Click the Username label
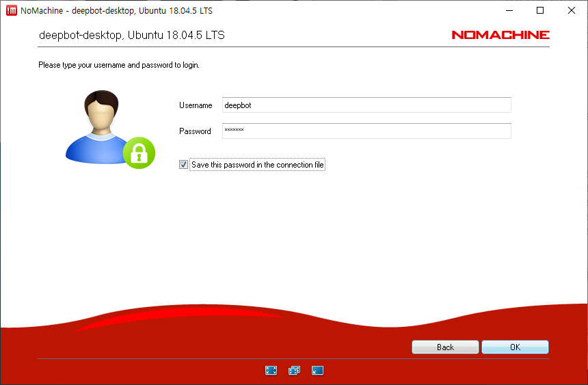 pyautogui.click(x=196, y=105)
